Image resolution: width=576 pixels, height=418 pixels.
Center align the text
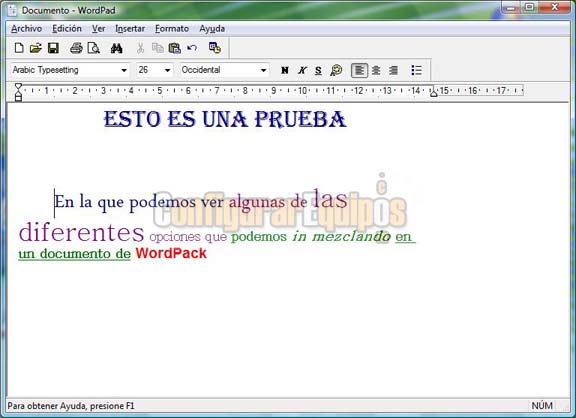(376, 70)
